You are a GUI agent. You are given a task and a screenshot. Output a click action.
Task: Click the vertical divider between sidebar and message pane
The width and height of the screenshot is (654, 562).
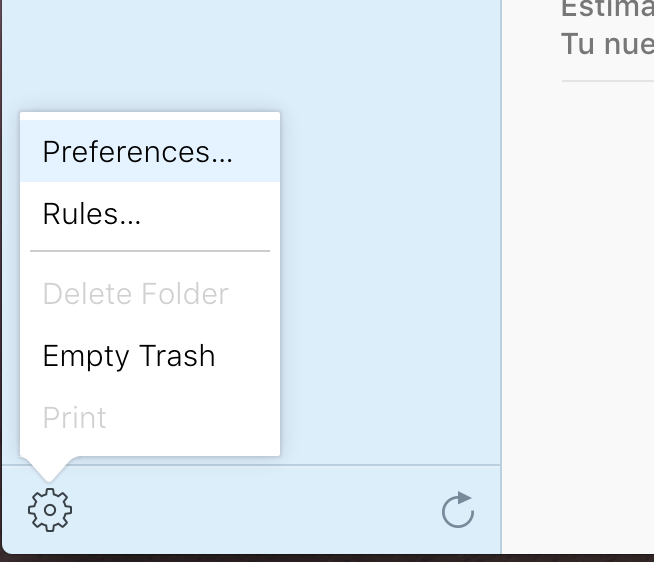tap(501, 275)
